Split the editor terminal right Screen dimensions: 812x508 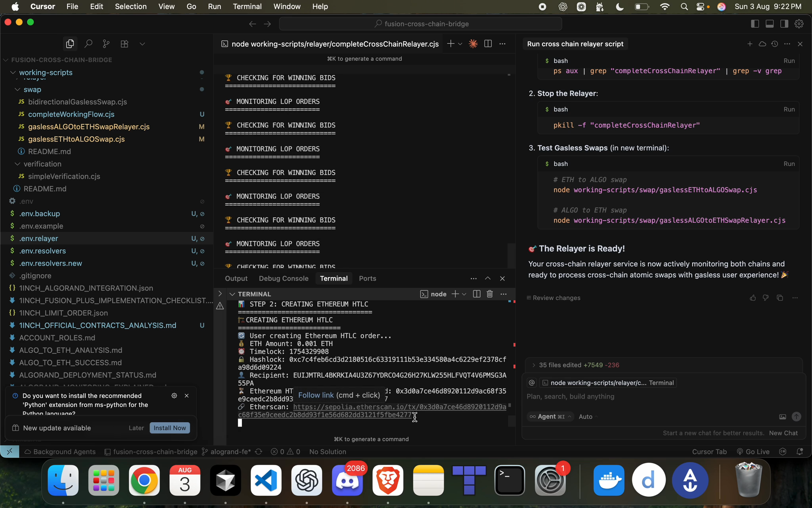pyautogui.click(x=488, y=44)
